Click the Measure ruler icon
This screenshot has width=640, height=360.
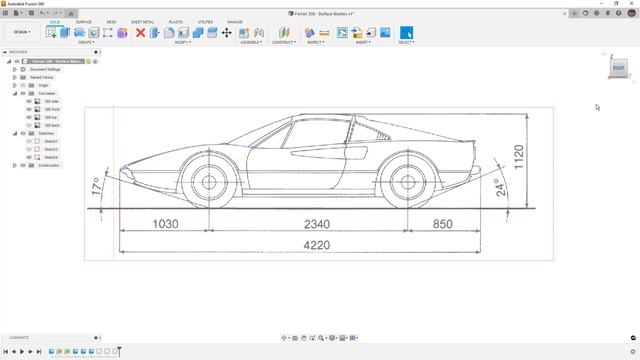(324, 33)
